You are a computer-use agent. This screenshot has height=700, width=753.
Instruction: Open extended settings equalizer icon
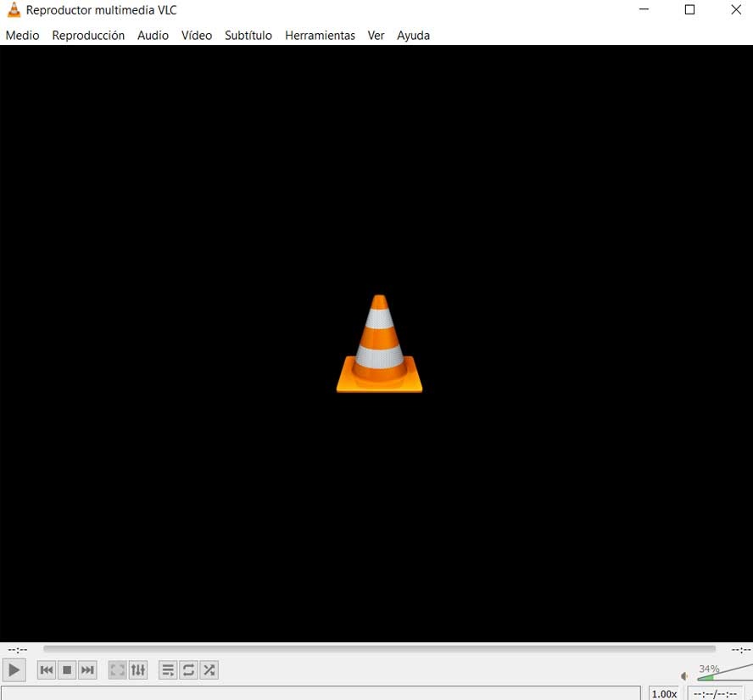pyautogui.click(x=138, y=669)
